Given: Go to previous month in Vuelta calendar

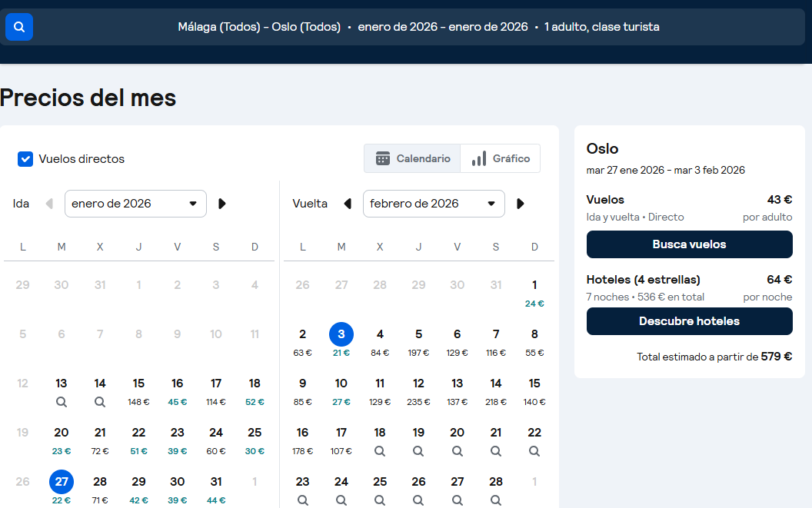Looking at the screenshot, I should [x=348, y=204].
